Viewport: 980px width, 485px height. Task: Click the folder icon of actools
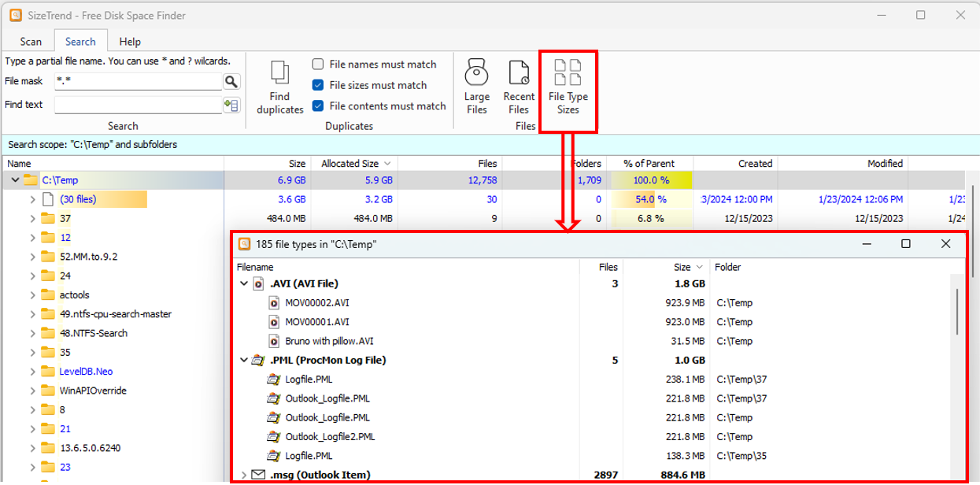point(48,294)
